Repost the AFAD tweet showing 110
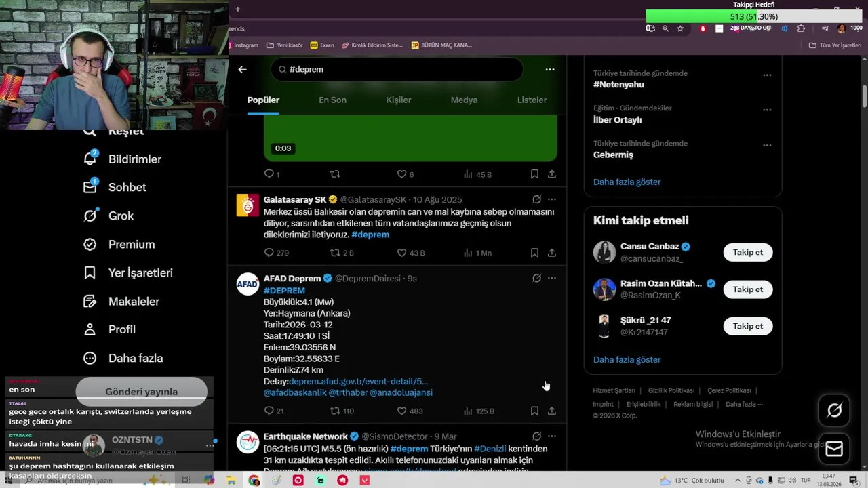868x488 pixels. pos(342,411)
